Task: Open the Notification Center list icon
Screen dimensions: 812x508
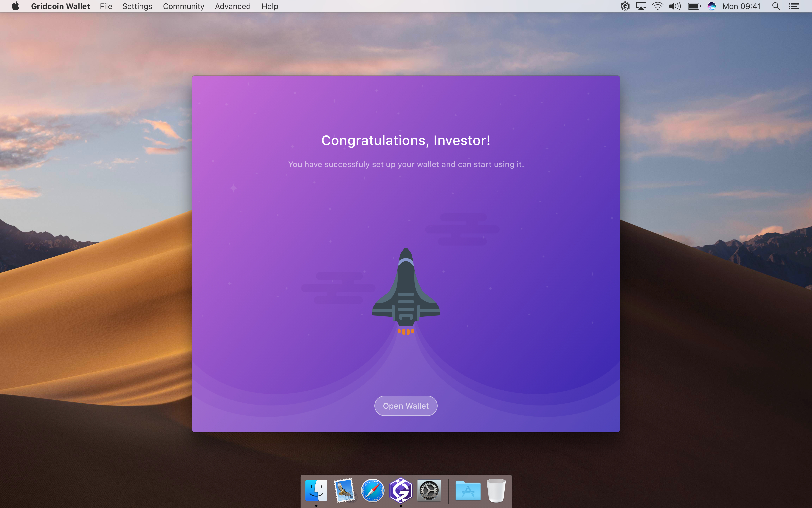Action: pos(794,6)
